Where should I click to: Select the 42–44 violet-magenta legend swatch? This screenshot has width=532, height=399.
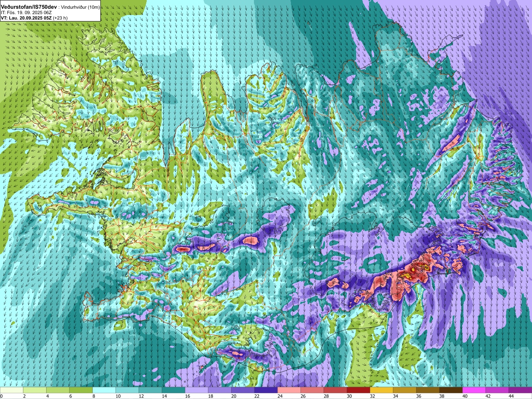[x=497, y=390]
